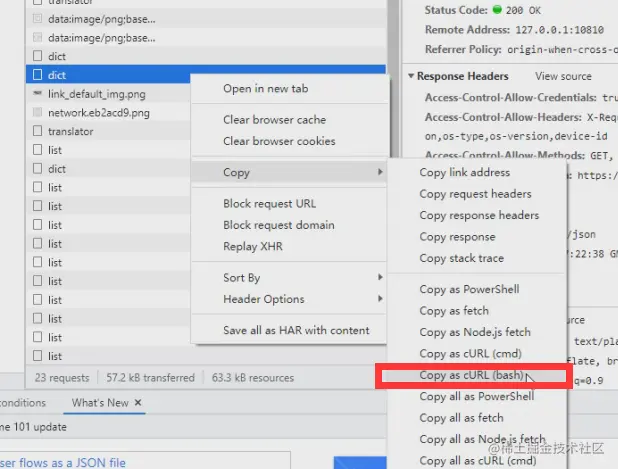This screenshot has width=618, height=469.
Task: Click the 63.3 kB resources status entry
Action: click(x=253, y=378)
